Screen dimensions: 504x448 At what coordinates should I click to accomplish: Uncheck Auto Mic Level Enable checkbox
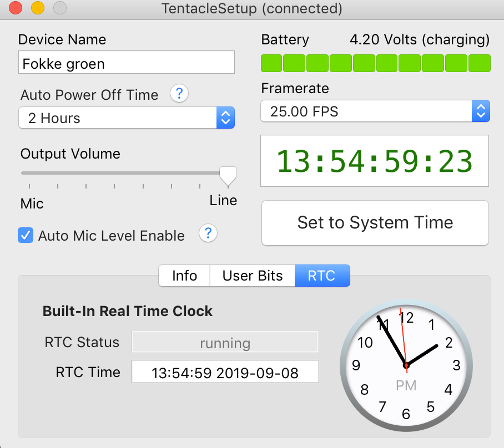click(26, 236)
